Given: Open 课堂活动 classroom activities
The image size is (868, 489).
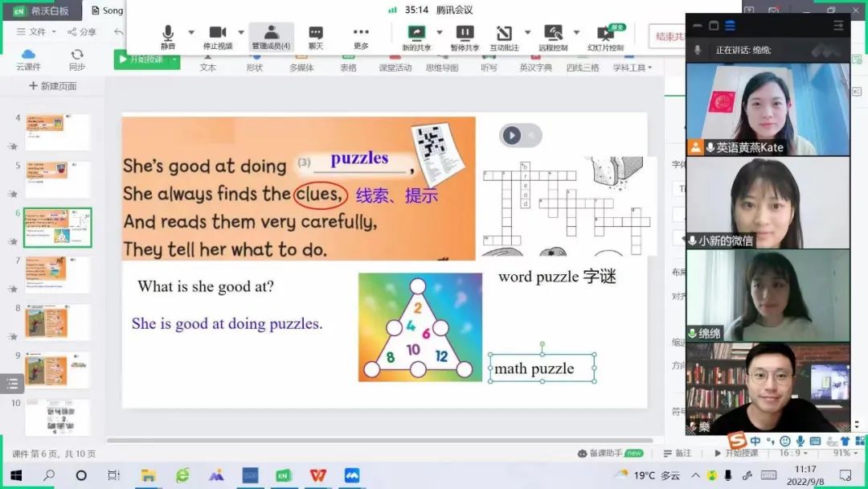Looking at the screenshot, I should [x=395, y=63].
